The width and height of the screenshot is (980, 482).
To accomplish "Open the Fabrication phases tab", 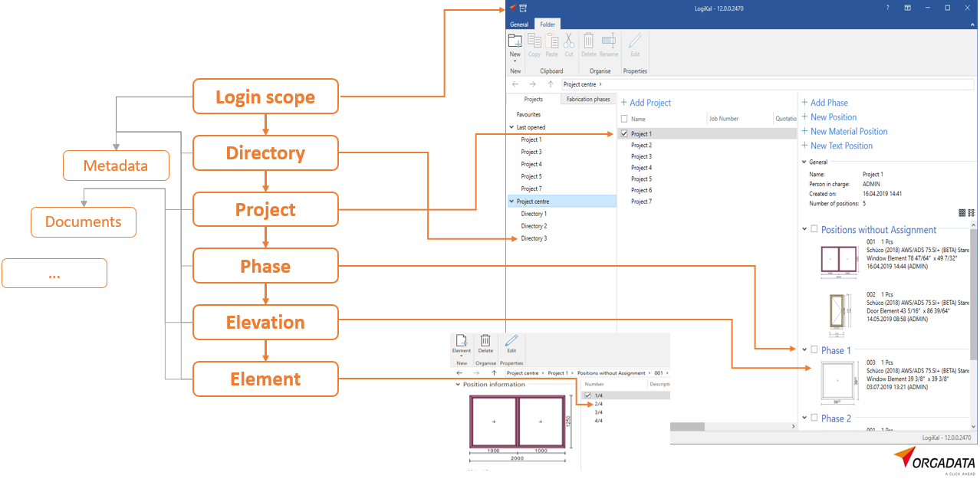I will (588, 100).
